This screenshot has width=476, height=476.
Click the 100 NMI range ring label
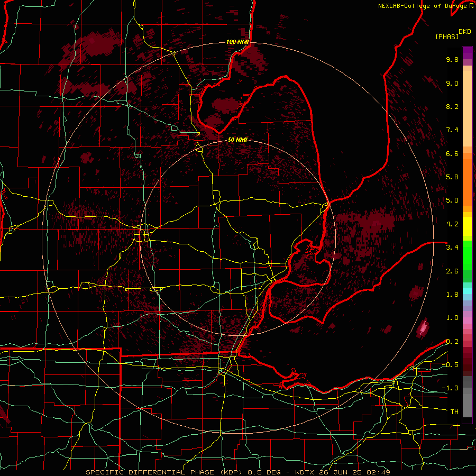click(237, 42)
